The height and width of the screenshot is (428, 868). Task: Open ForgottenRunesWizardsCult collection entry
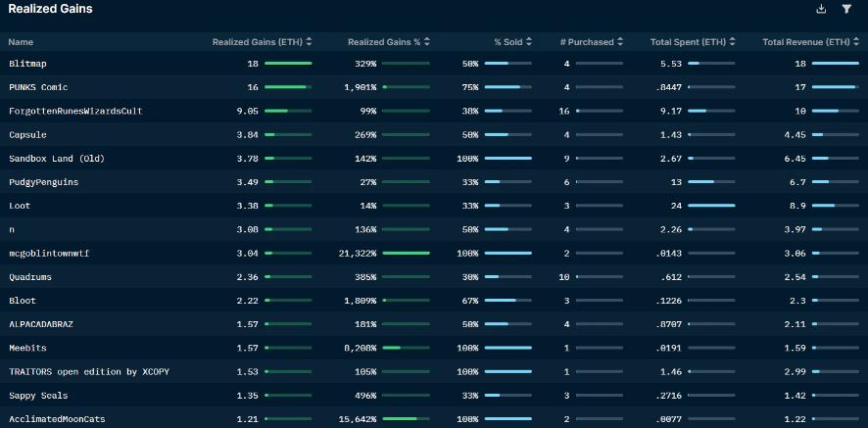(x=75, y=111)
